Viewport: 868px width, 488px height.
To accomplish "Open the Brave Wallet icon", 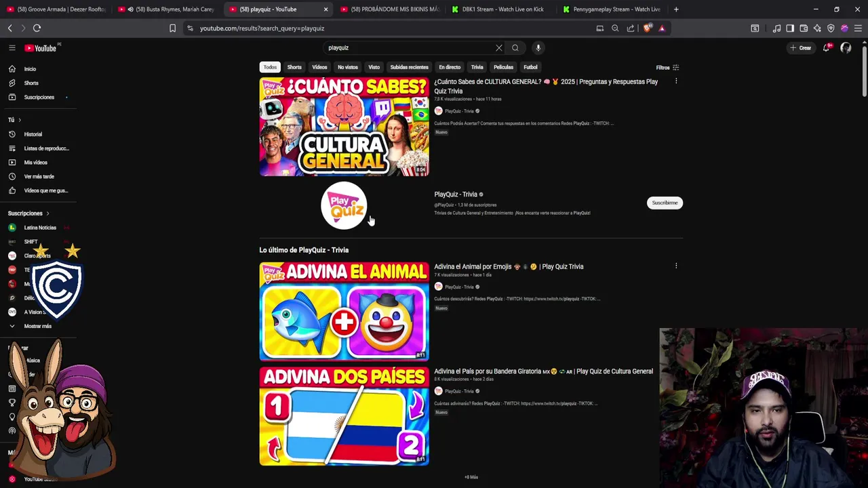I will point(804,28).
